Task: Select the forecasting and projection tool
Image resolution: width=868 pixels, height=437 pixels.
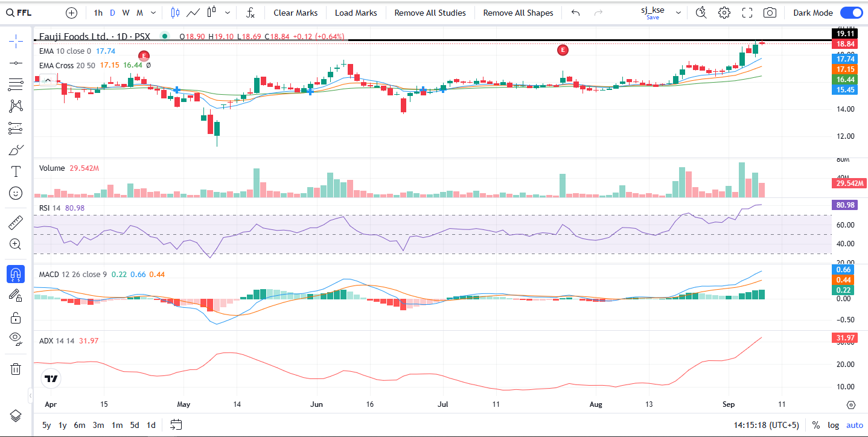Action: click(16, 128)
